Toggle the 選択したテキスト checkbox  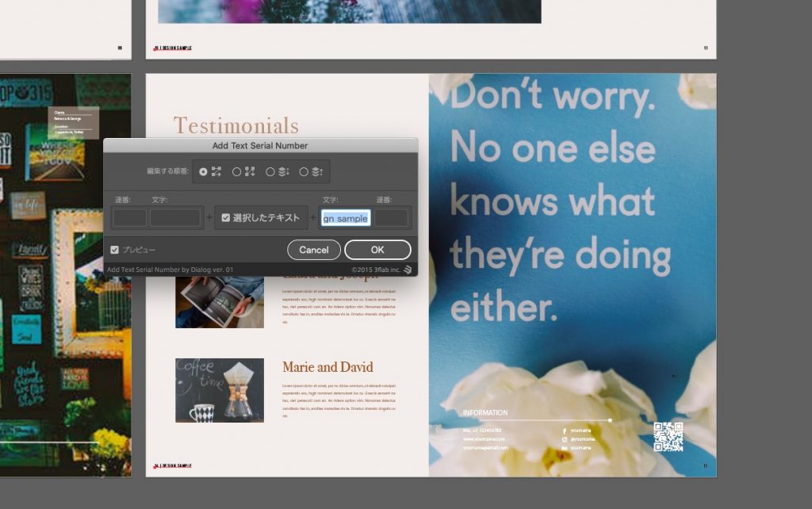226,218
